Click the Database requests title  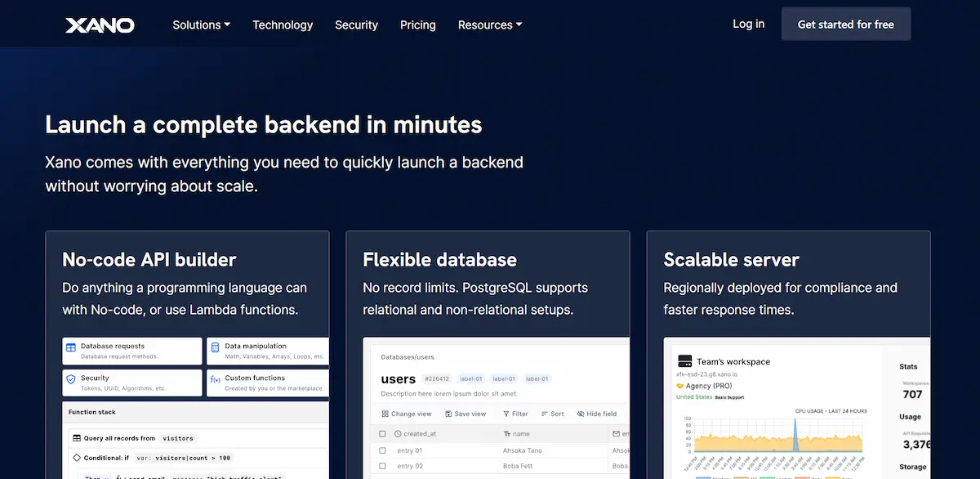click(113, 347)
